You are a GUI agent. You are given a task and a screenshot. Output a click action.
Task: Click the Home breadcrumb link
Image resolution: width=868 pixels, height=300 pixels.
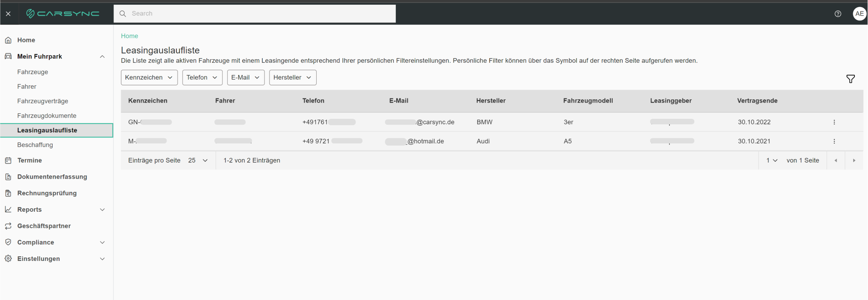click(130, 36)
